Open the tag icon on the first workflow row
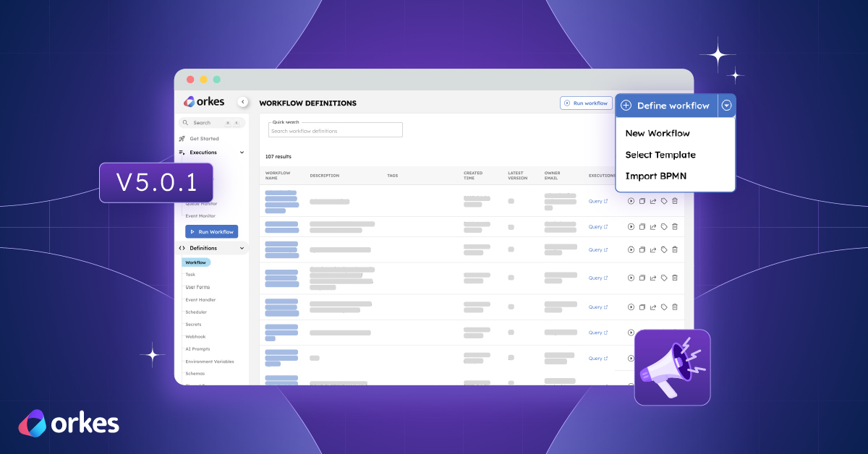Viewport: 868px width, 454px height. (664, 201)
